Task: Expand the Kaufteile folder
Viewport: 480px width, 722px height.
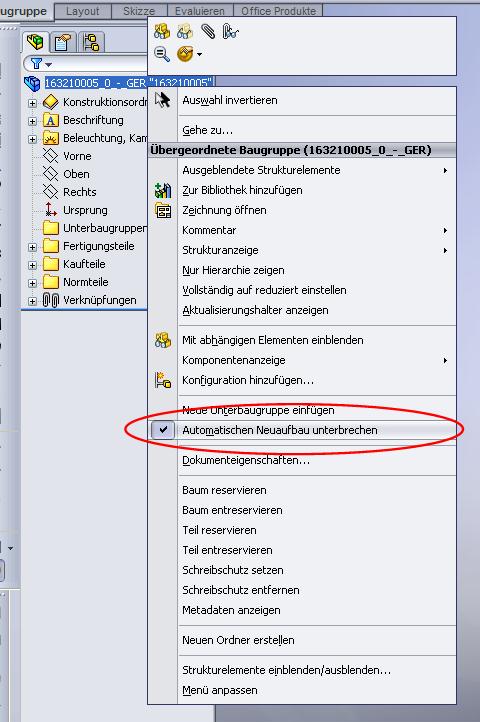Action: tap(32, 265)
